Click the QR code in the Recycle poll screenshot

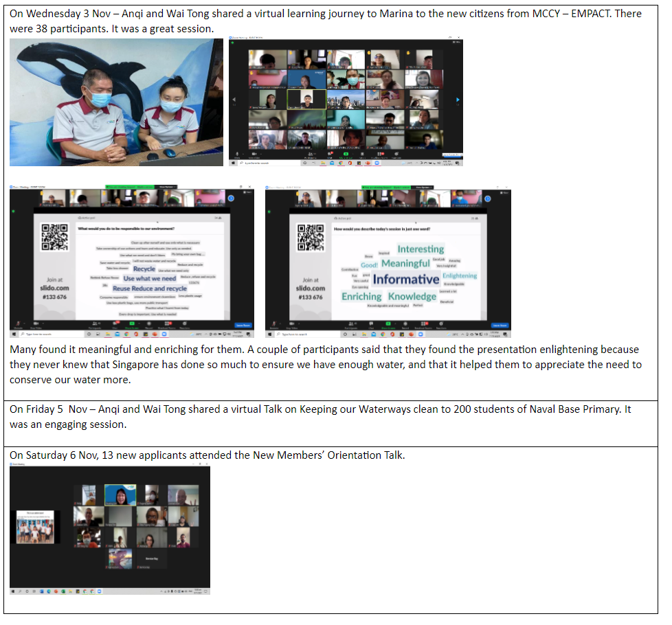[54, 237]
